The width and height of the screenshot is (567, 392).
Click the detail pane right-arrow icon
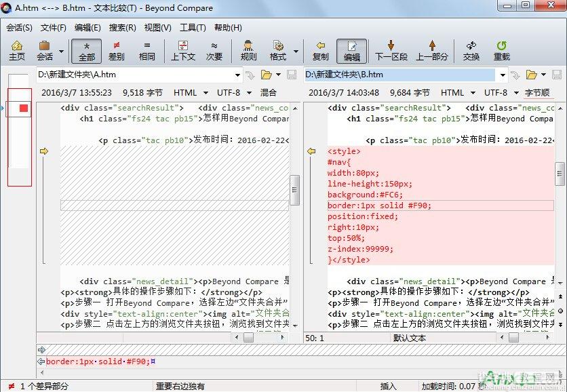41,350
